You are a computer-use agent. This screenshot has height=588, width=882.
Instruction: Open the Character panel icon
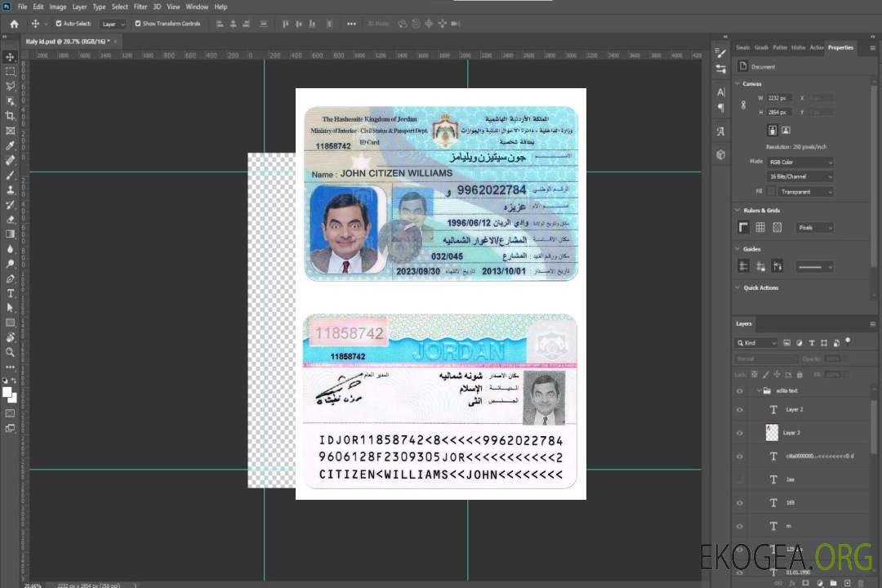click(x=720, y=91)
